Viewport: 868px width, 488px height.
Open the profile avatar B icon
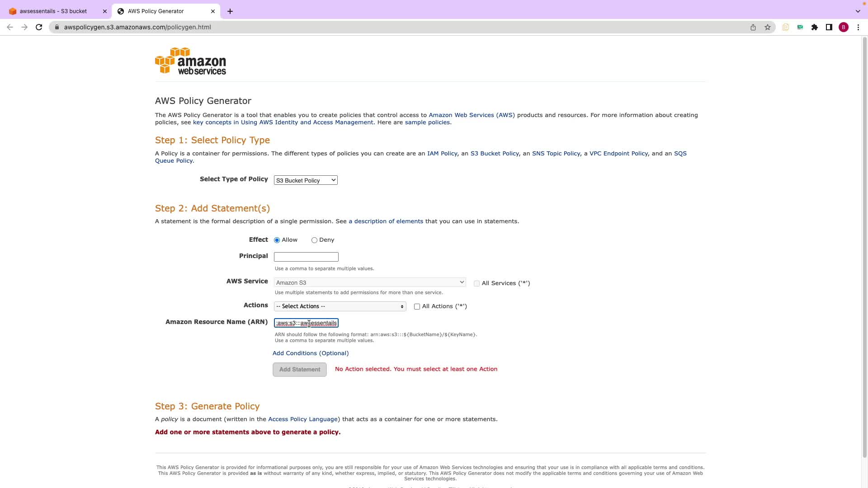[x=844, y=27]
